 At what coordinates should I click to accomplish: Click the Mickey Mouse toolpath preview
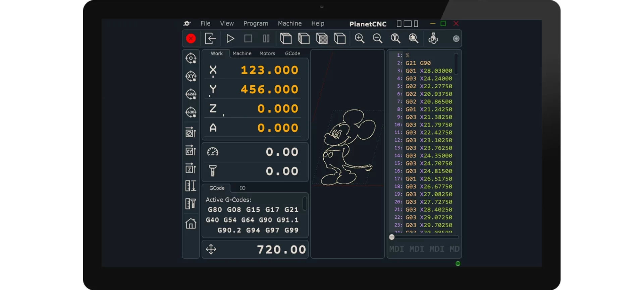pos(348,147)
